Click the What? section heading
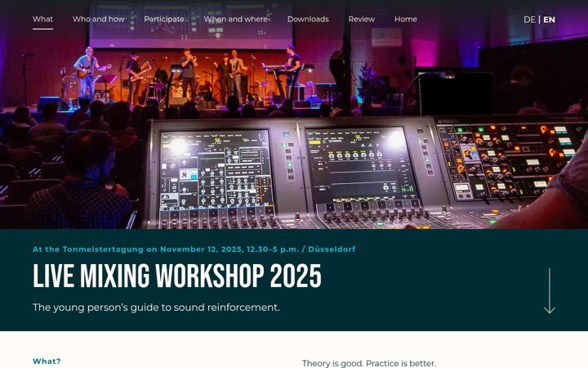This screenshot has width=588, height=368. coord(47,361)
